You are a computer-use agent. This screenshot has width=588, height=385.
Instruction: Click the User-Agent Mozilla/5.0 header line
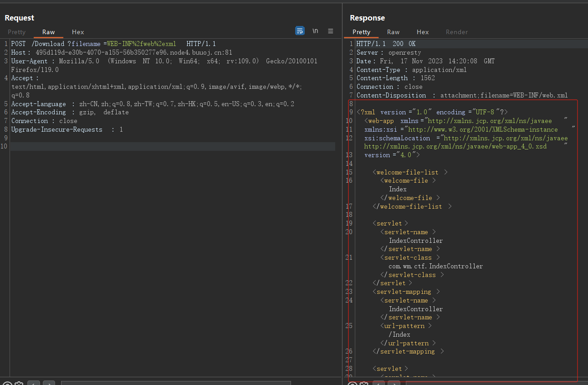[164, 61]
